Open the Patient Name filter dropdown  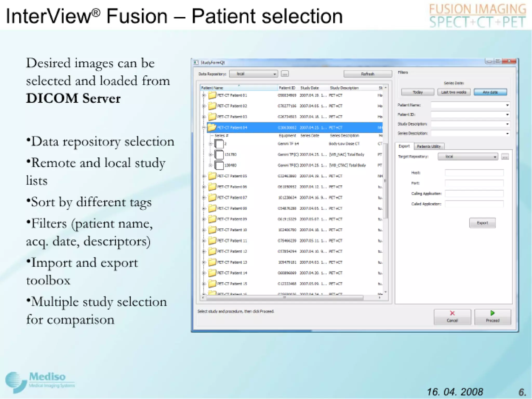point(507,105)
